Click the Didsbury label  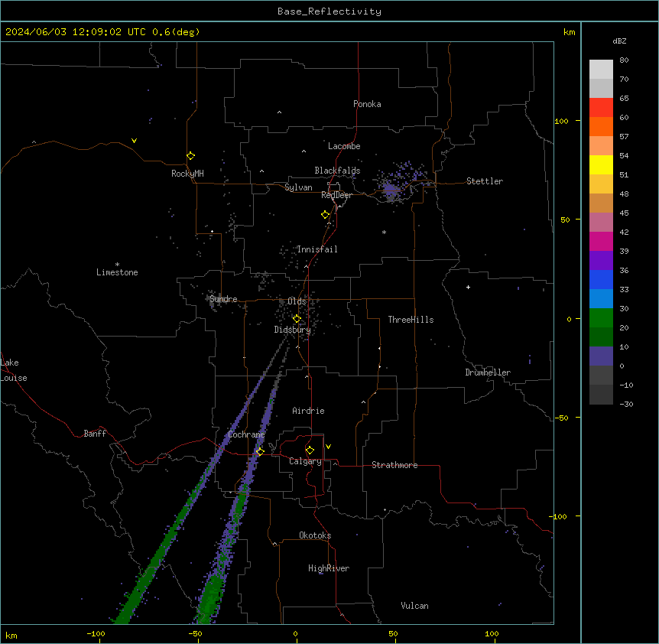click(x=293, y=330)
